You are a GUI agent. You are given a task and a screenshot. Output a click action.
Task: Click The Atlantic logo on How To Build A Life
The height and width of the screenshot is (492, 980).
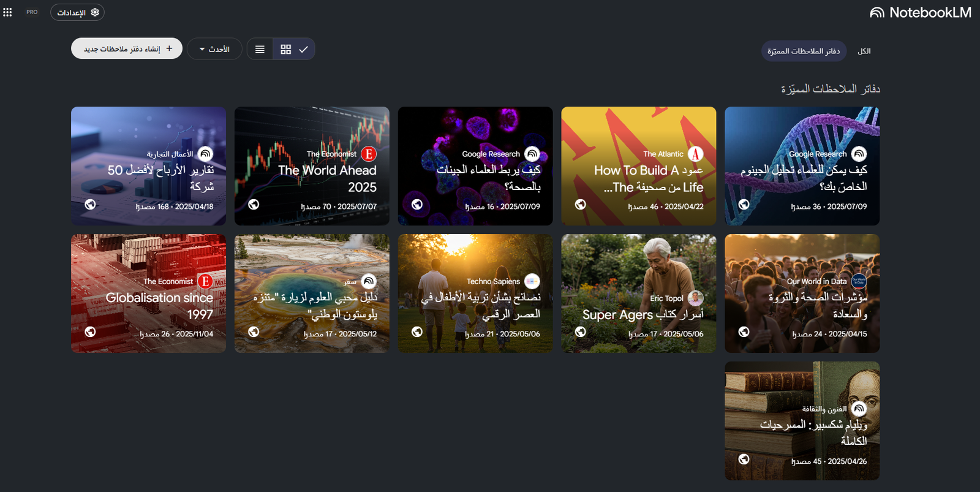[696, 154]
